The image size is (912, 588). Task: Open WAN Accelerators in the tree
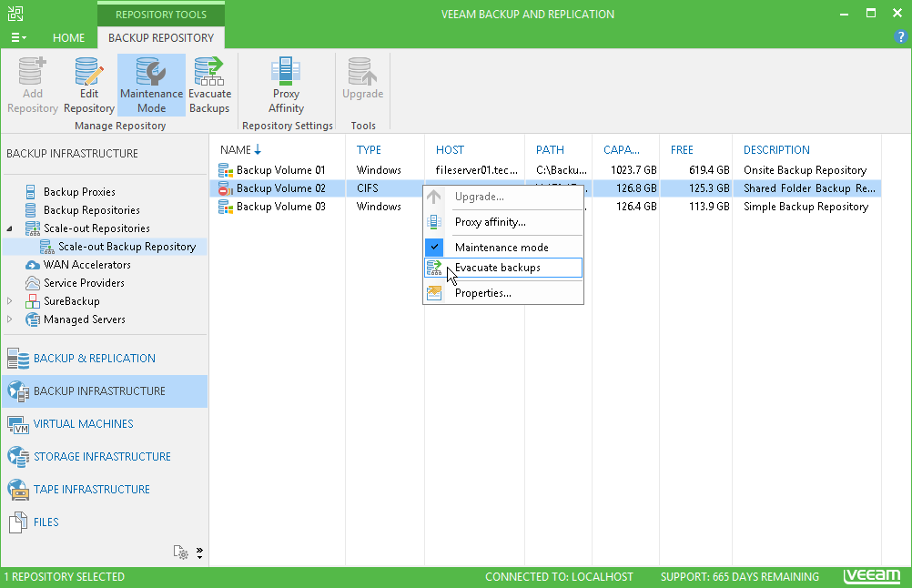point(86,265)
